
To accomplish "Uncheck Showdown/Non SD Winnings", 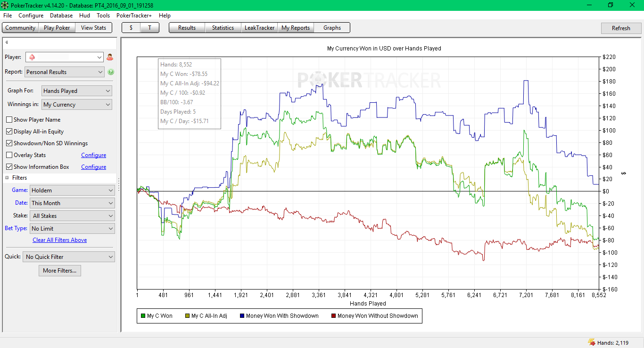I will click(x=9, y=143).
